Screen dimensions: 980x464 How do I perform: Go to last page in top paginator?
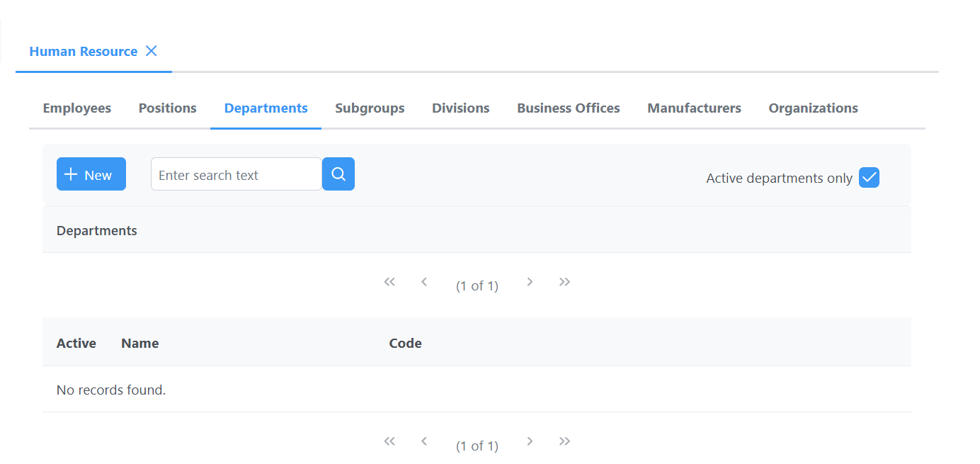[564, 282]
